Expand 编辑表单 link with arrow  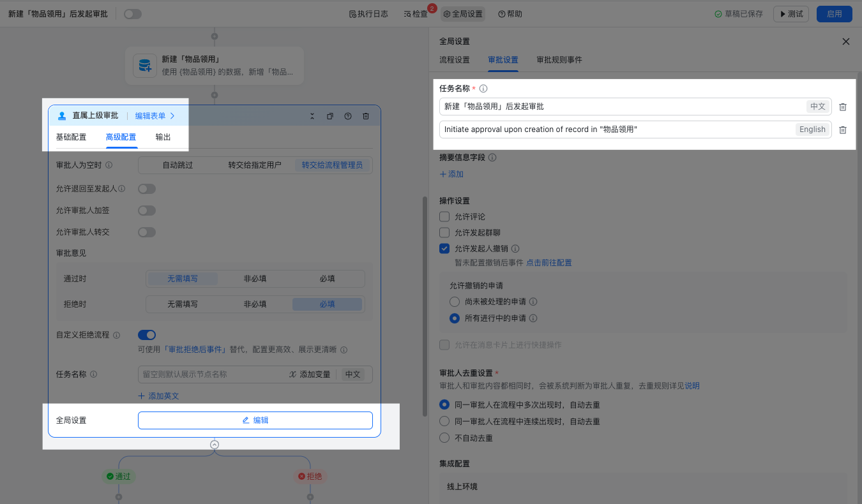tap(155, 116)
